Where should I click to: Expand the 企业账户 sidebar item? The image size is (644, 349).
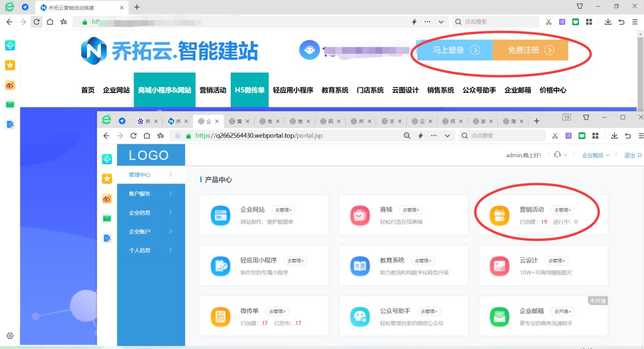(151, 231)
